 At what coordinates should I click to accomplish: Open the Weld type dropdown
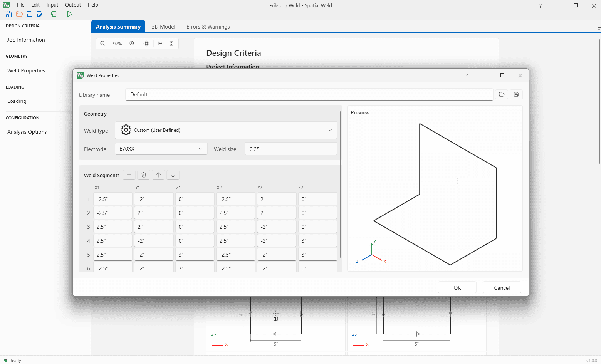point(226,130)
